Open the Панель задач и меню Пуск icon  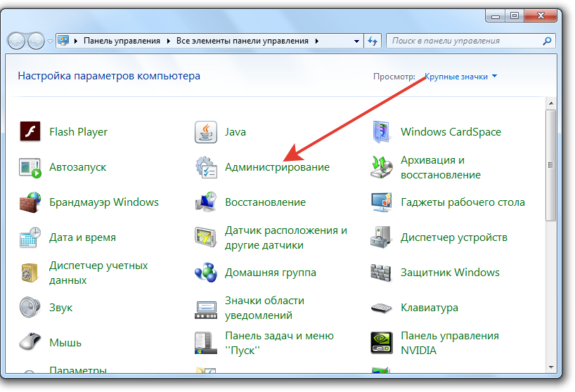206,343
